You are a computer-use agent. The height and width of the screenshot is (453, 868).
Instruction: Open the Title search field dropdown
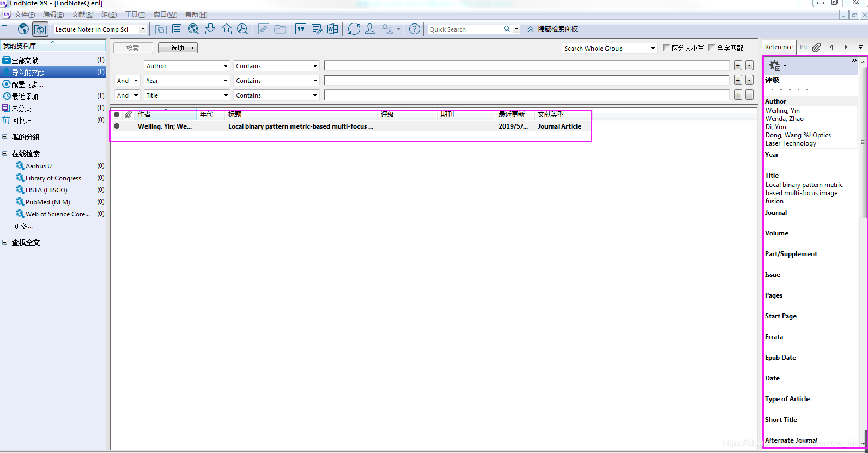(x=226, y=95)
